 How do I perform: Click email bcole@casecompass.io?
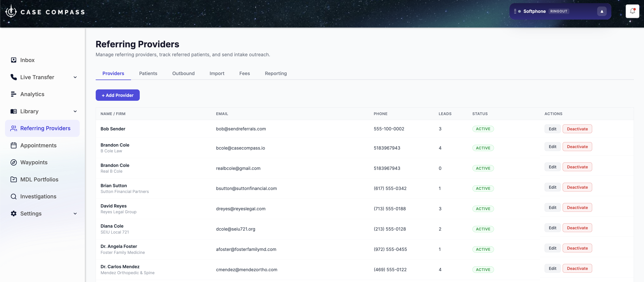coord(240,148)
